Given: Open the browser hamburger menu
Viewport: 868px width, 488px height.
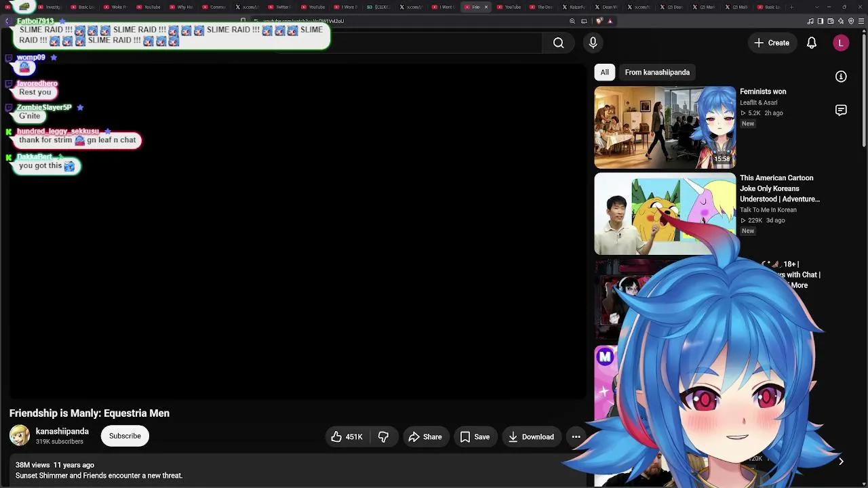Looking at the screenshot, I should click(861, 21).
